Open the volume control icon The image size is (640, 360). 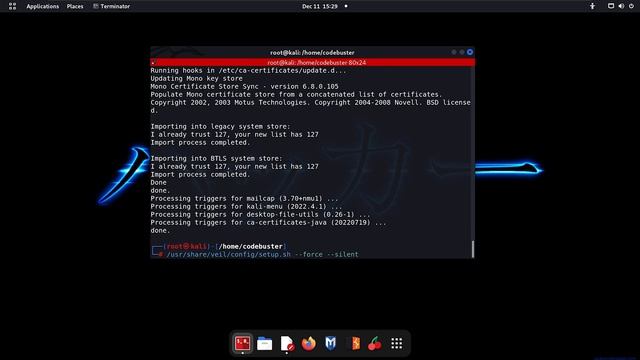pos(621,6)
